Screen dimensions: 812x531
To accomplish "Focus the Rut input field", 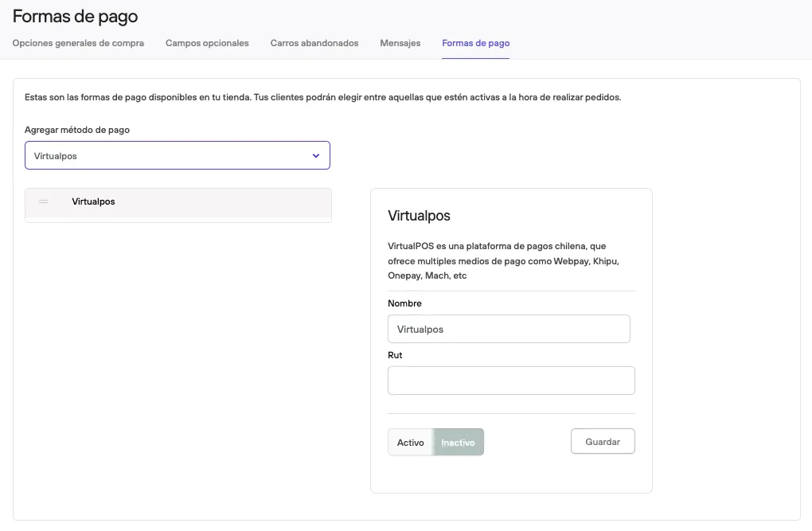I will (511, 381).
